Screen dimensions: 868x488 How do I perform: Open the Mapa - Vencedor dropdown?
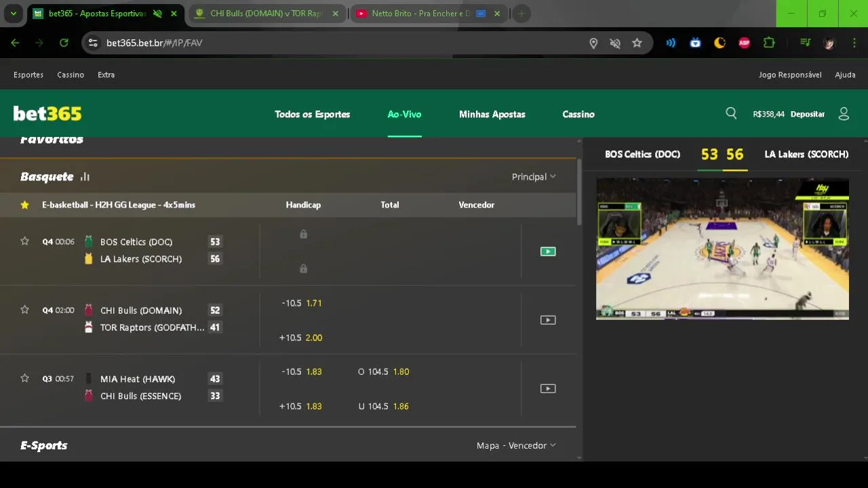516,445
